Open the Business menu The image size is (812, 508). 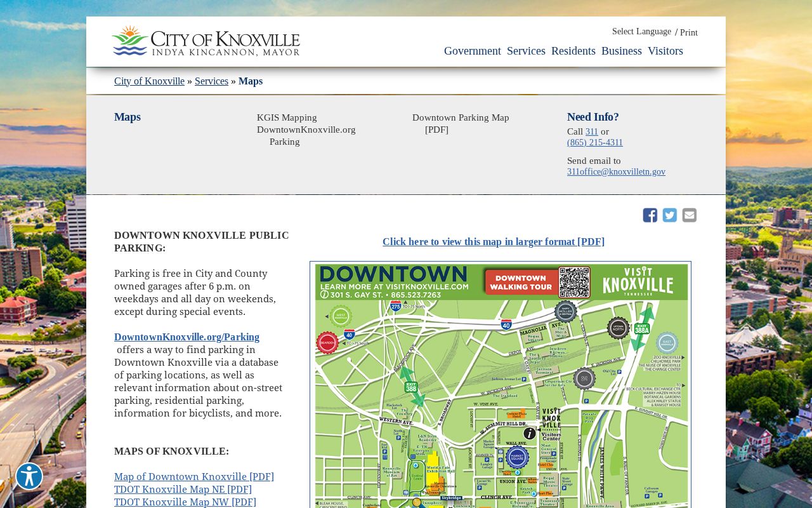coord(622,51)
